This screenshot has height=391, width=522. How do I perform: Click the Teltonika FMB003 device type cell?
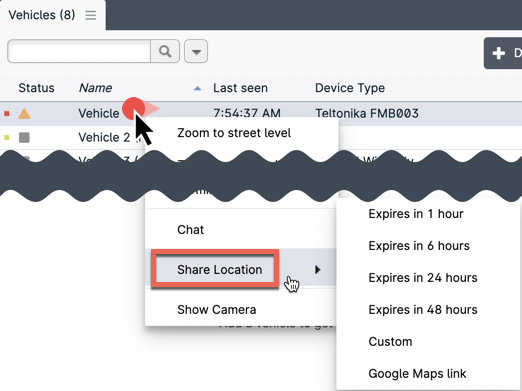coord(367,113)
